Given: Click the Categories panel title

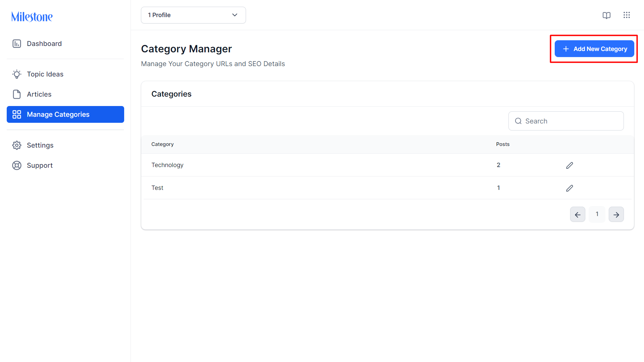Looking at the screenshot, I should pos(171,94).
